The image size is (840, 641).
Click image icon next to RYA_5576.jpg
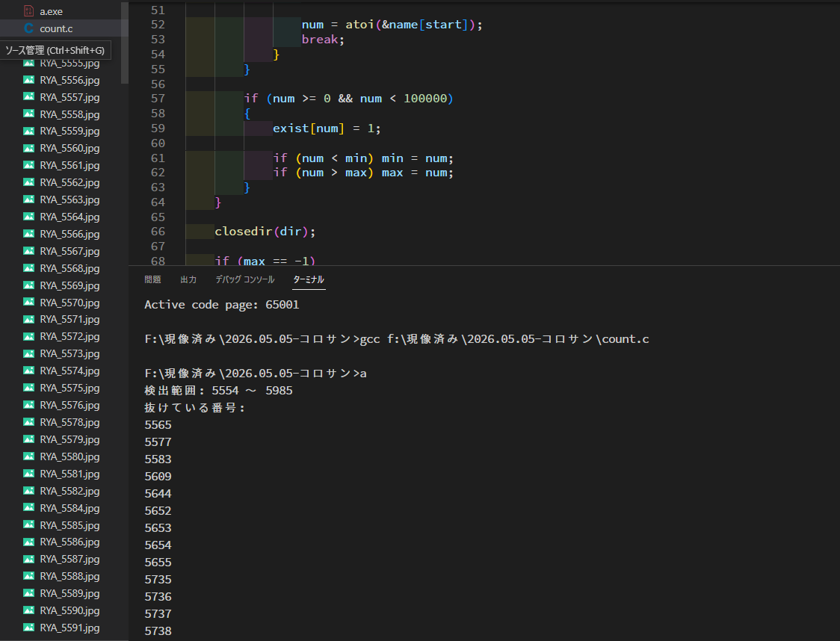click(29, 405)
